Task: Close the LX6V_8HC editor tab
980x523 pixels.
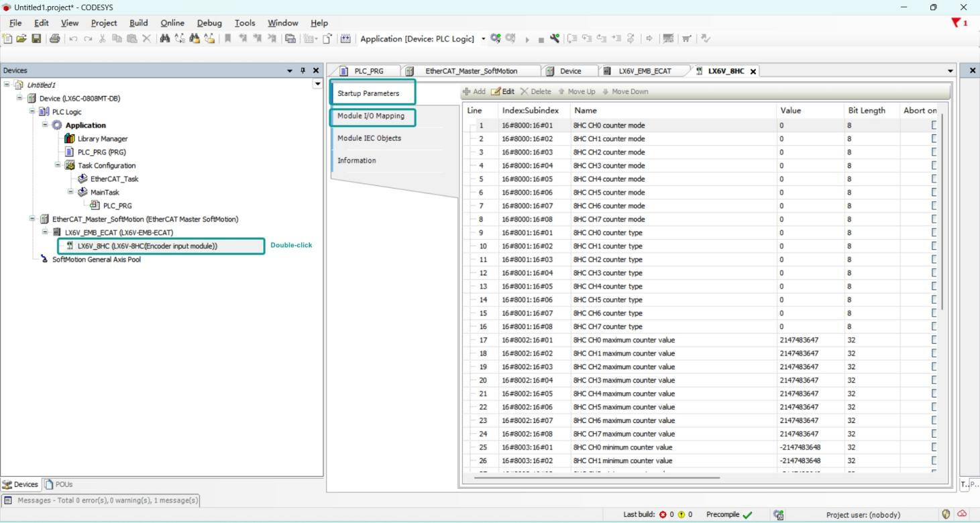Action: click(x=753, y=71)
